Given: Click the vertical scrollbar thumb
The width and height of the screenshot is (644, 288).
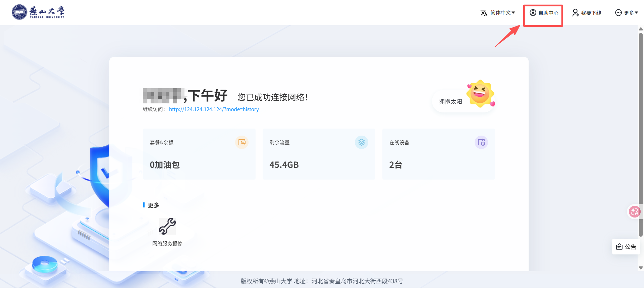Looking at the screenshot, I should point(641,134).
